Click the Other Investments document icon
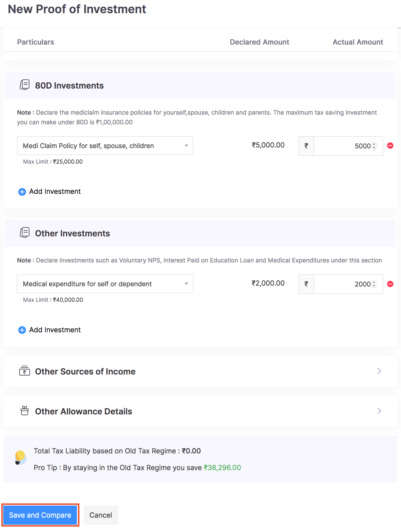Viewport: 401px width, 532px height. 25,233
